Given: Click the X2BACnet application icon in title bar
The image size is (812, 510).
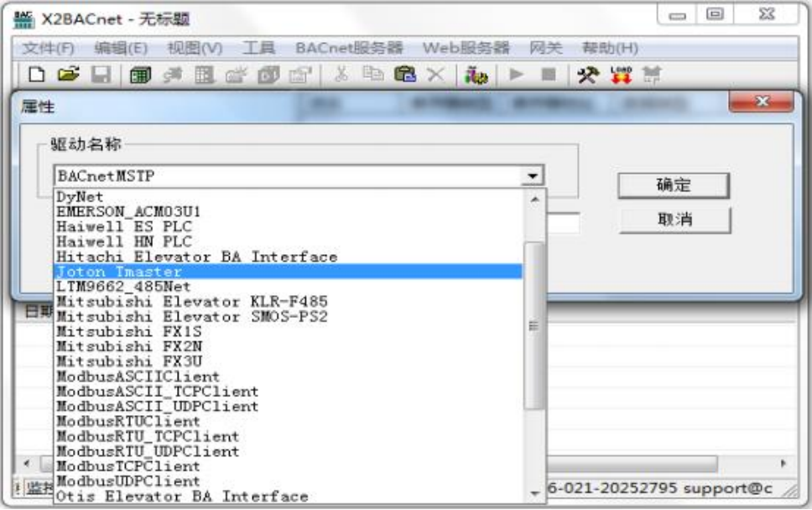Looking at the screenshot, I should point(23,19).
